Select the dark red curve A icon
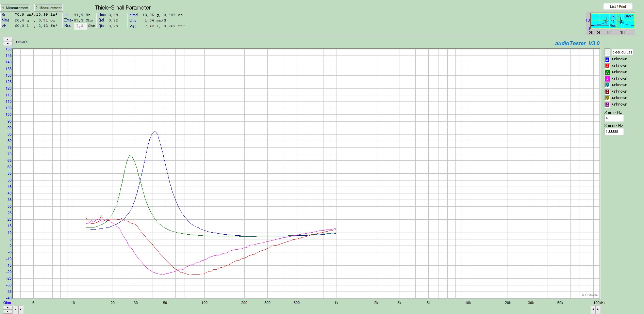 (x=607, y=92)
